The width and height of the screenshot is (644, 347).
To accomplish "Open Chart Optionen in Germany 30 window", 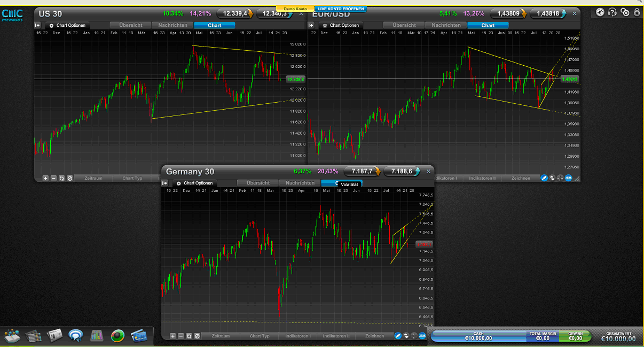I will 194,183.
